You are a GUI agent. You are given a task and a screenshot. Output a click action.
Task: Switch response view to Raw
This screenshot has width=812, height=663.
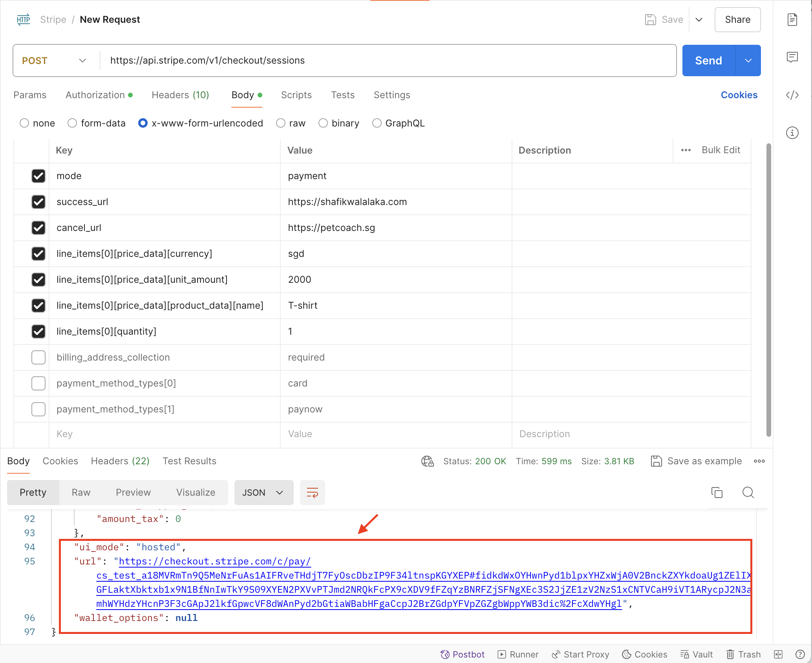81,493
